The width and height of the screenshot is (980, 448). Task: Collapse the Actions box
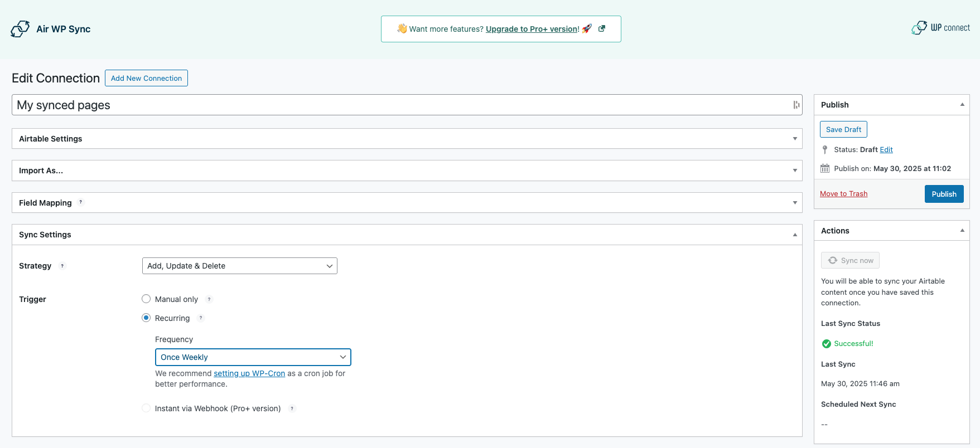[x=962, y=231]
